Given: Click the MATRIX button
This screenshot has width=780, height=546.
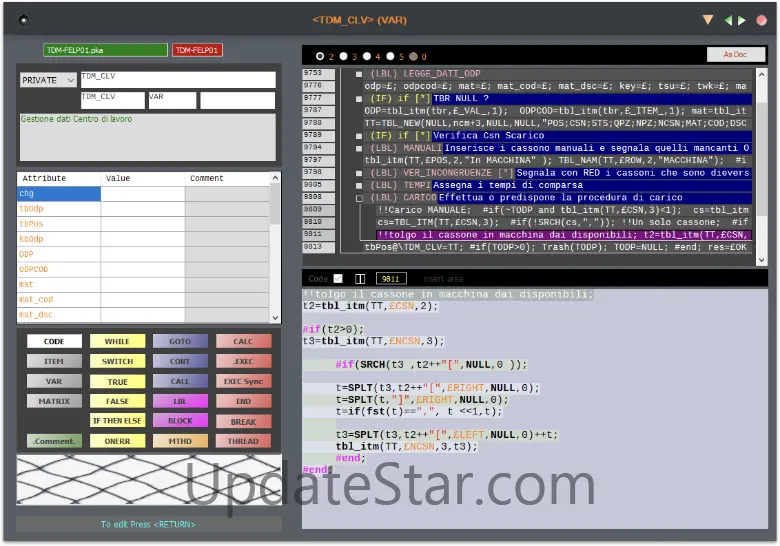Looking at the screenshot, I should (x=54, y=401).
